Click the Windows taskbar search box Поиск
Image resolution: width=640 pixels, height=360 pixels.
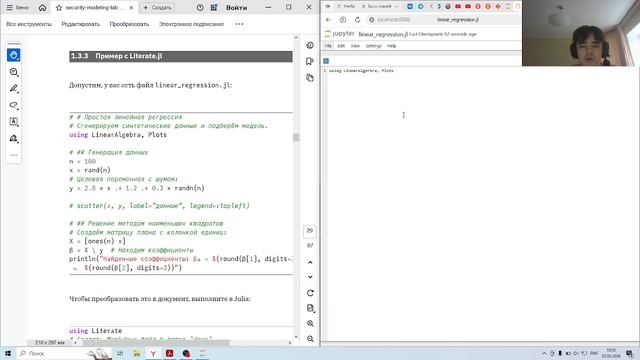[63, 353]
